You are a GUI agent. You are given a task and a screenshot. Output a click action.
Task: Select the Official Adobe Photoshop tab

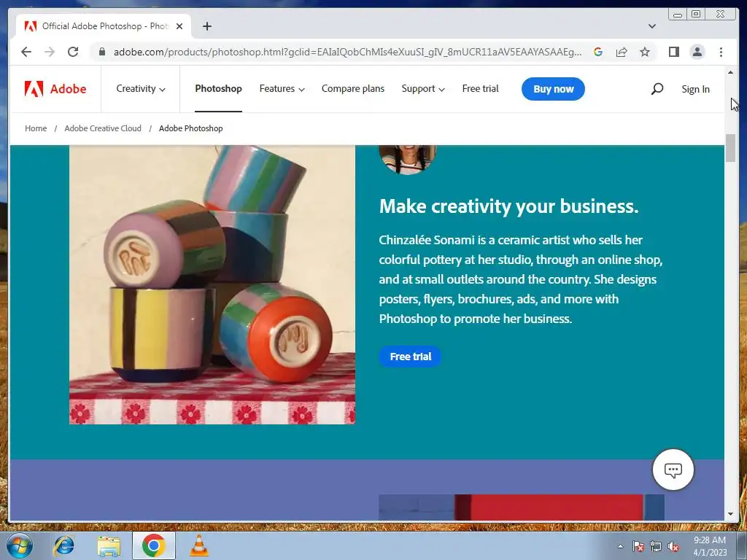104,26
